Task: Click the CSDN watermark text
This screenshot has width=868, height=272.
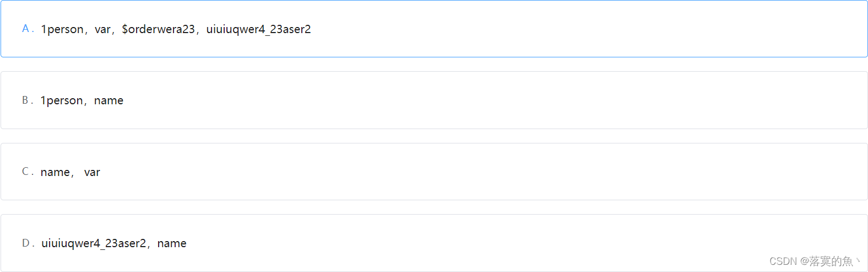Action: [x=783, y=261]
